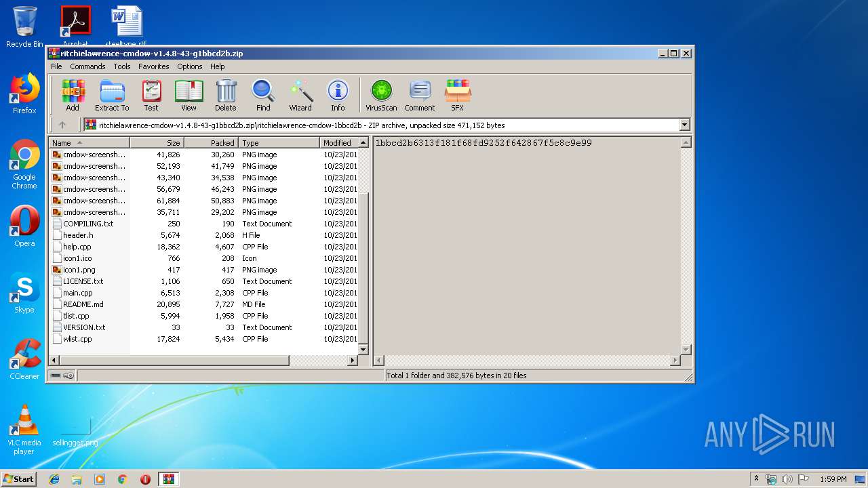Viewport: 868px width, 488px height.
Task: Open Internet Explorer in taskbar
Action: [54, 479]
